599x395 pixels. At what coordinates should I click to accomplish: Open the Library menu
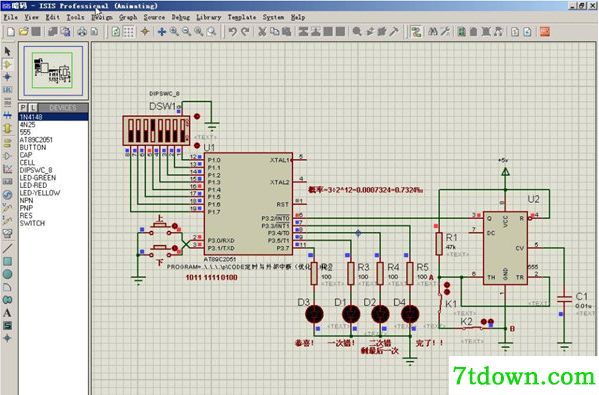pyautogui.click(x=209, y=17)
